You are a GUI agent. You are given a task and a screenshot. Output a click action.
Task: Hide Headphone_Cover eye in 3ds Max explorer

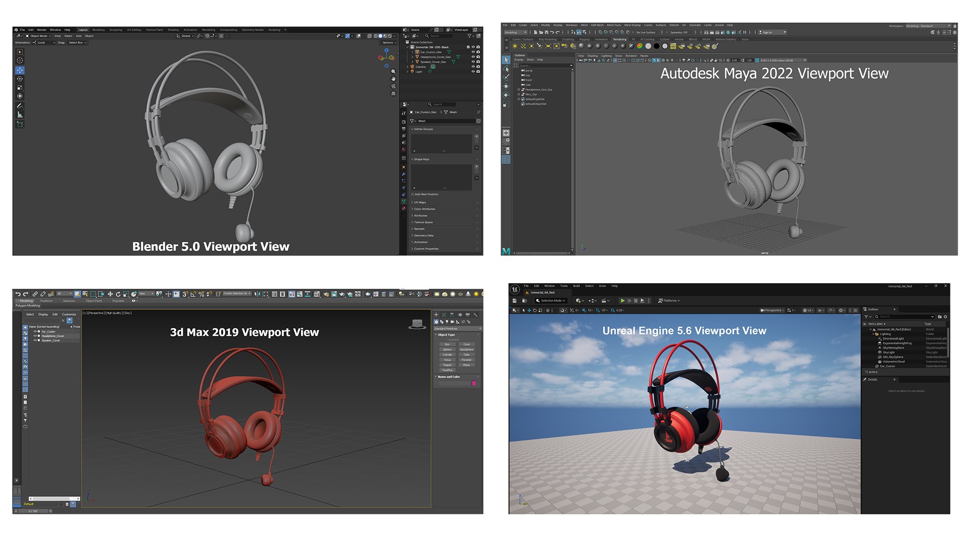click(x=35, y=336)
